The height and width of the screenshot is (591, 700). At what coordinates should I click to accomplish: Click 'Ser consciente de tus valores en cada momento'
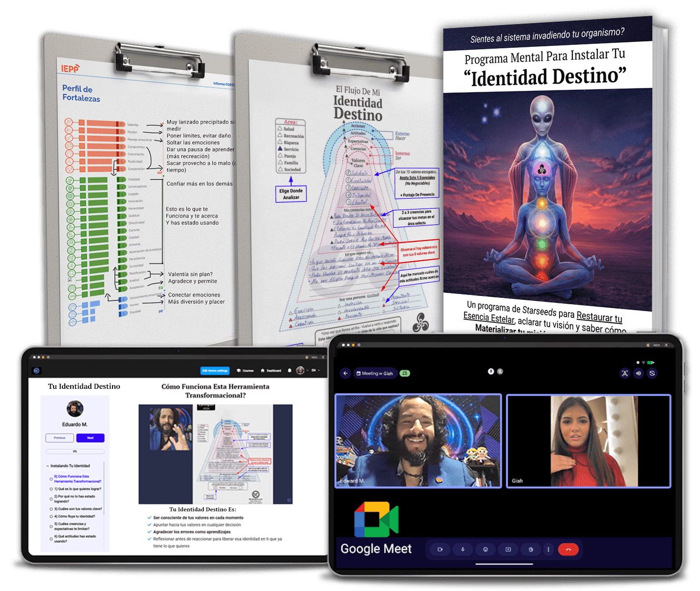click(198, 518)
